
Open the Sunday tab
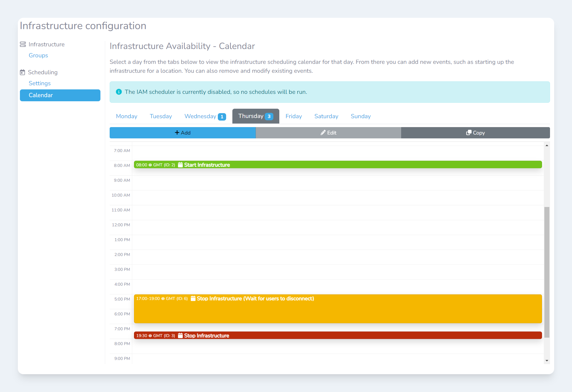[x=360, y=116]
